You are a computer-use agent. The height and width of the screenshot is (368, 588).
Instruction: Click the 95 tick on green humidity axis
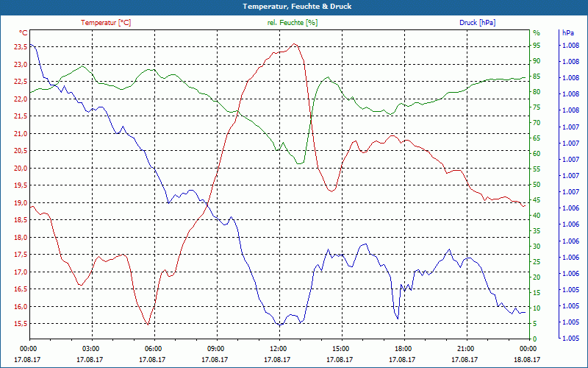(x=537, y=46)
